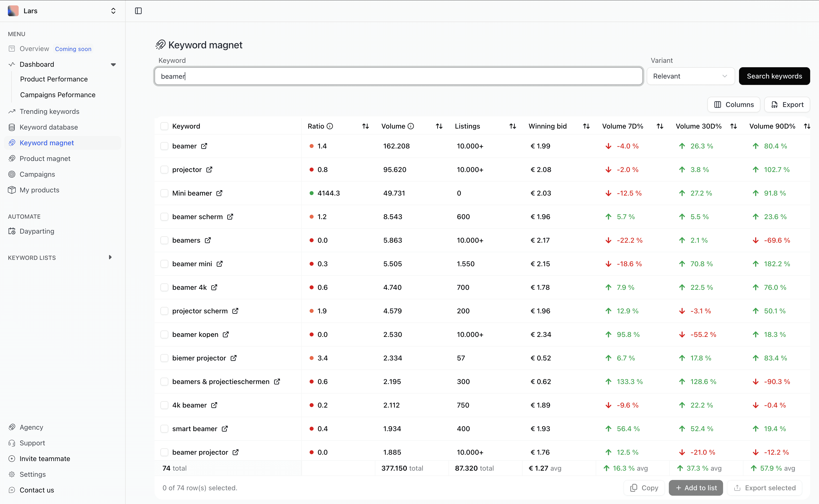Screen dimensions: 819x504
Task: Open the Relevant variant dropdown
Action: [x=690, y=76]
